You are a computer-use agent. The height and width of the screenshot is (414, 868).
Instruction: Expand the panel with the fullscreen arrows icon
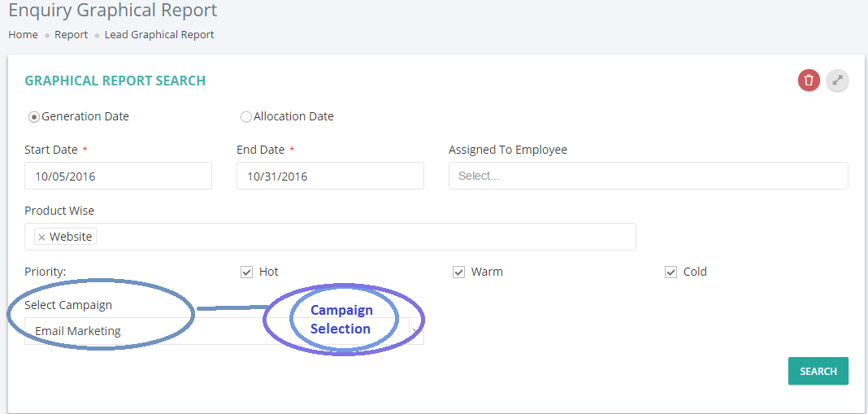[x=837, y=81]
